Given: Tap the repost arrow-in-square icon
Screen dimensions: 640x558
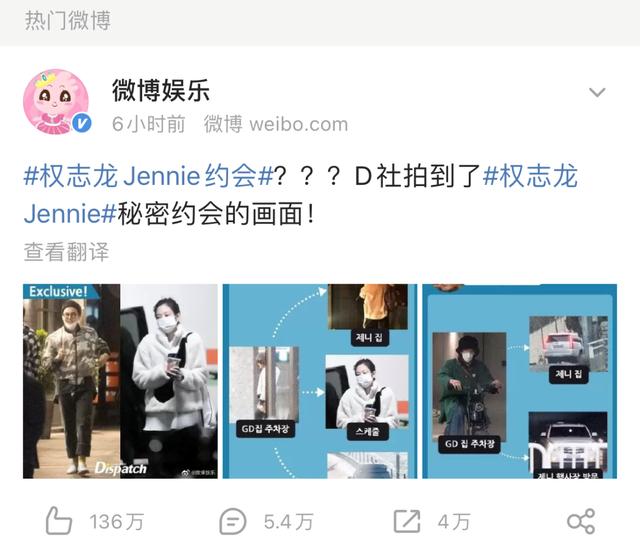Looking at the screenshot, I should (407, 521).
